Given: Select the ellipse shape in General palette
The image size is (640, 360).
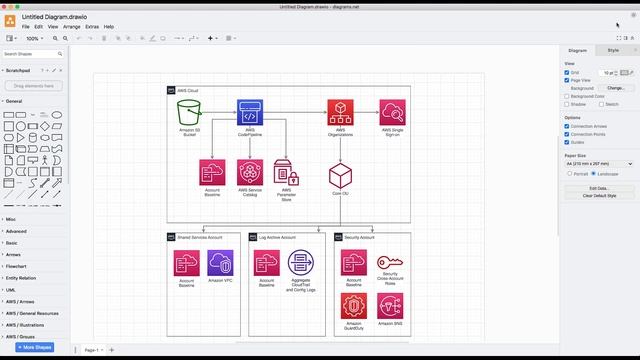Looking at the screenshot, I should coord(57,115).
